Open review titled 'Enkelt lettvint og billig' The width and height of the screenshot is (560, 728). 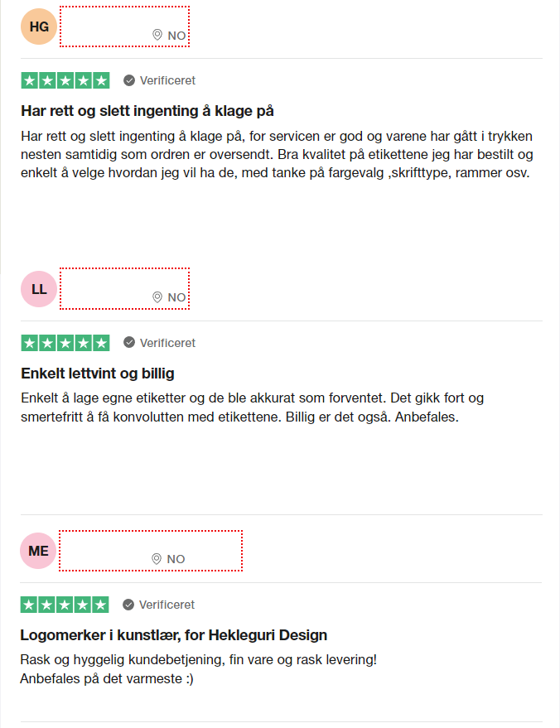98,374
